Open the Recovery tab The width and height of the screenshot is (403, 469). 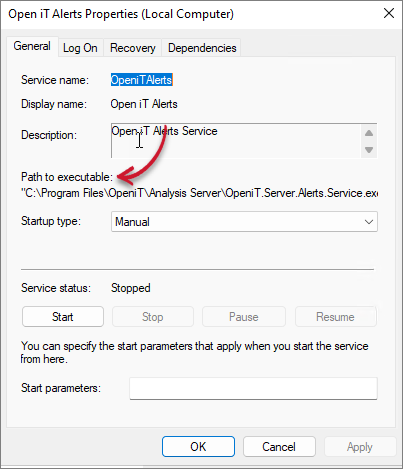tap(133, 48)
